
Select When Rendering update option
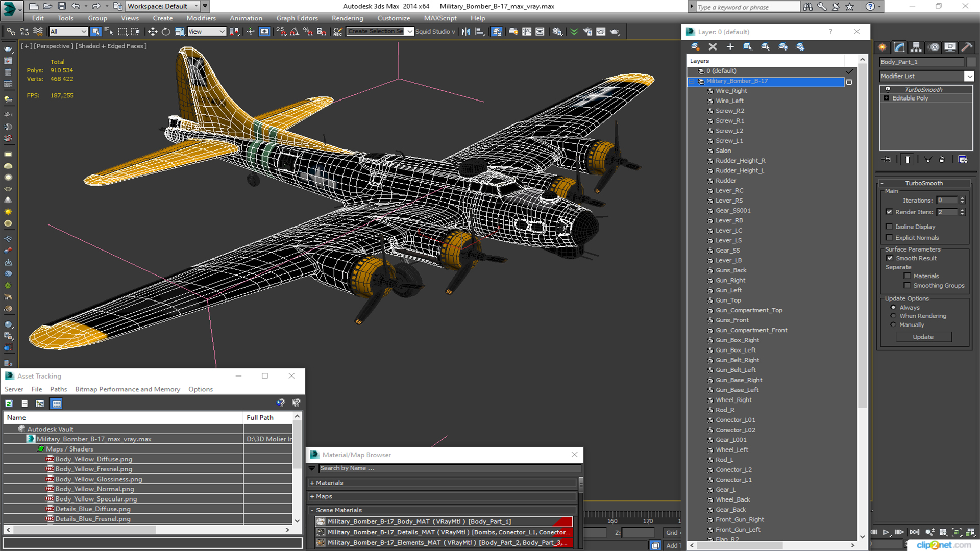(x=893, y=316)
